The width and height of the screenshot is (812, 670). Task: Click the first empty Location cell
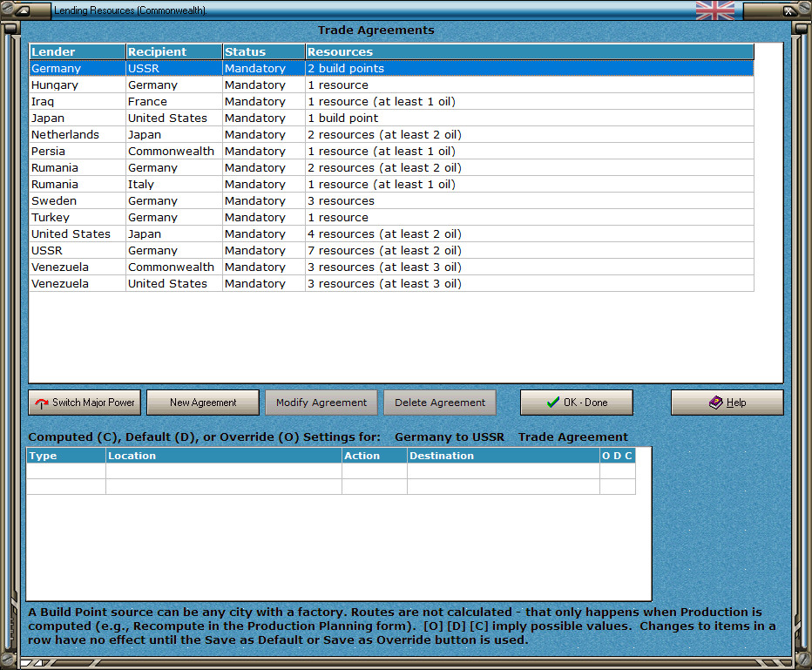point(224,470)
